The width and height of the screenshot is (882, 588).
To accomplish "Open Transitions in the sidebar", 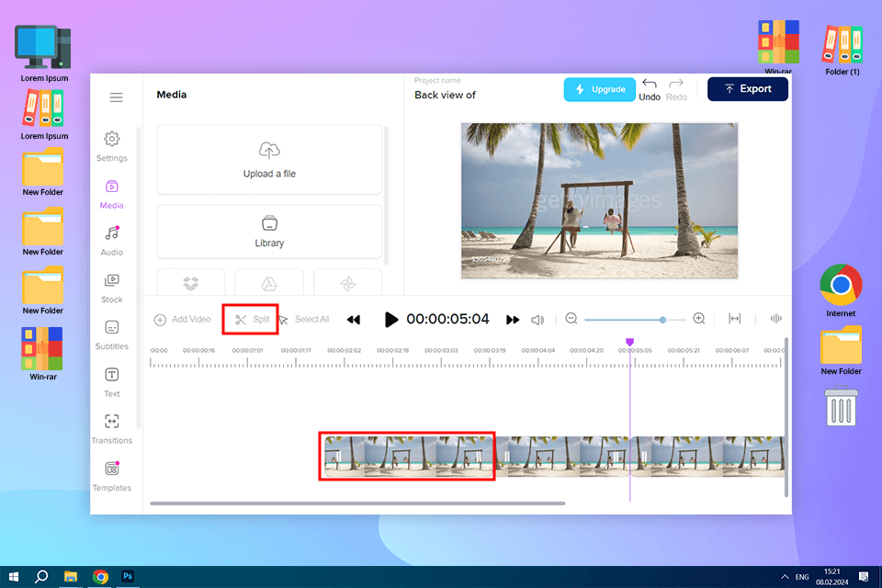I will 111,429.
